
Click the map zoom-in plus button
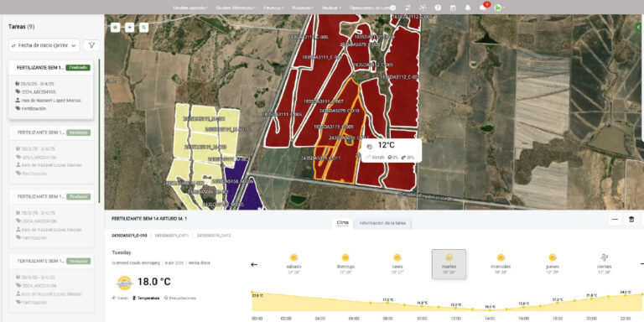point(129,28)
